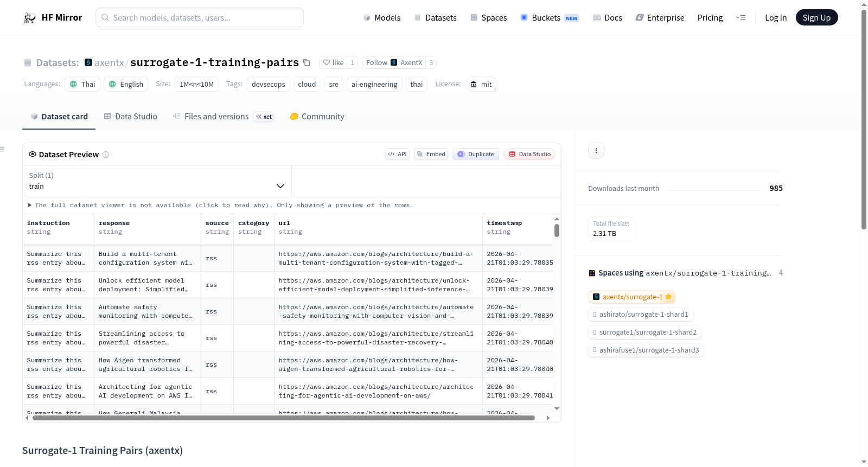
Task: Click the Duplicate button
Action: coord(476,154)
